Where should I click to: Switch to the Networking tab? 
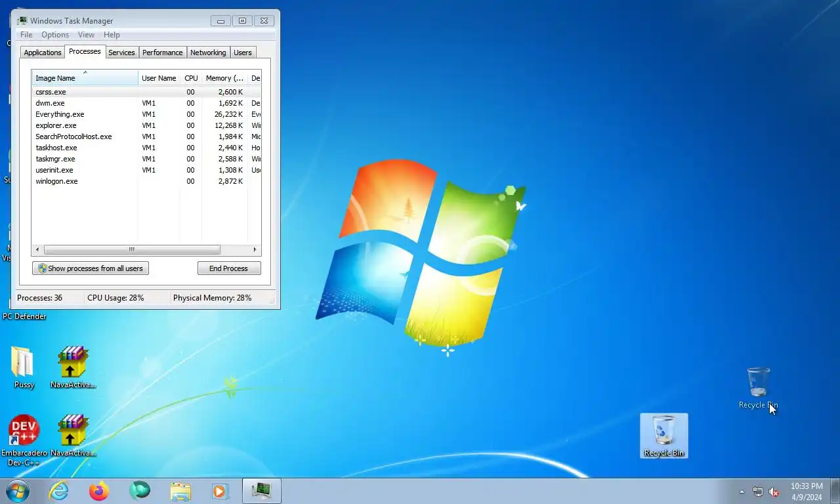pyautogui.click(x=208, y=52)
